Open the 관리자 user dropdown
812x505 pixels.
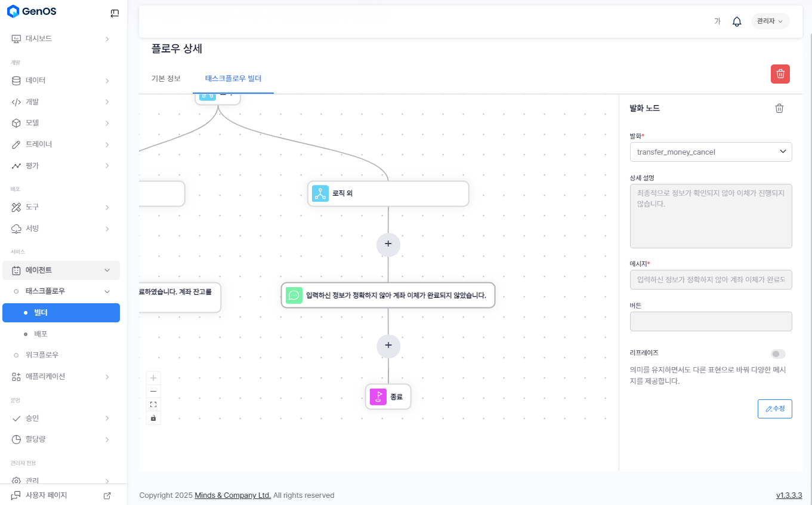click(770, 21)
